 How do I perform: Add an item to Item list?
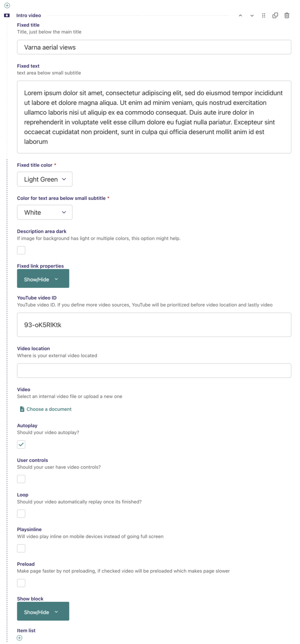point(20,638)
